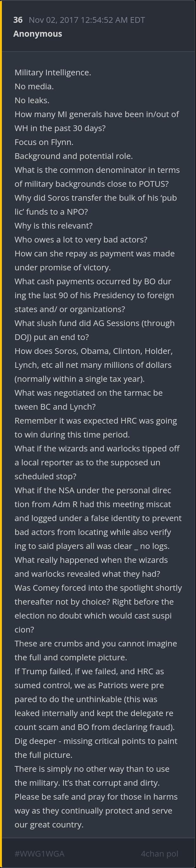This screenshot has height=868, width=196.
Task: Click the "scheduled stop?" line
Action: (46, 476)
